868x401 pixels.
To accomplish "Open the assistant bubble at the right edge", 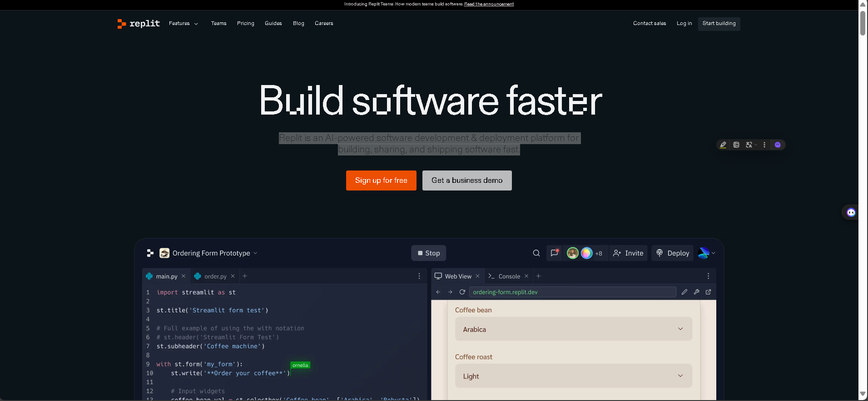I will click(851, 212).
